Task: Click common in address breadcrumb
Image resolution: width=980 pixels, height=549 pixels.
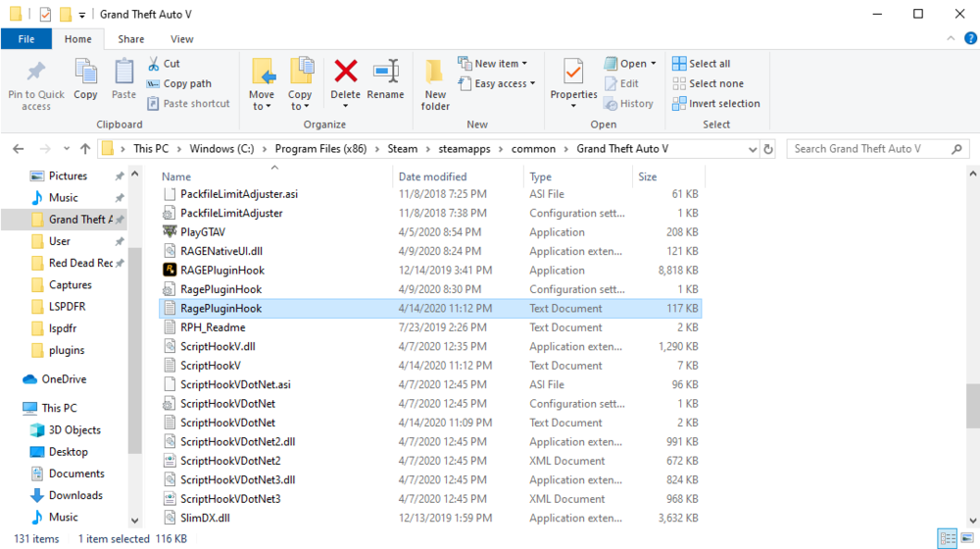Action: pos(533,149)
